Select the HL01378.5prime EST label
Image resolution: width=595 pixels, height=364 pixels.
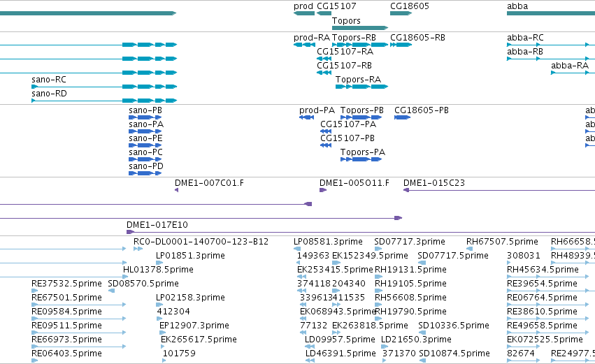[158, 270]
